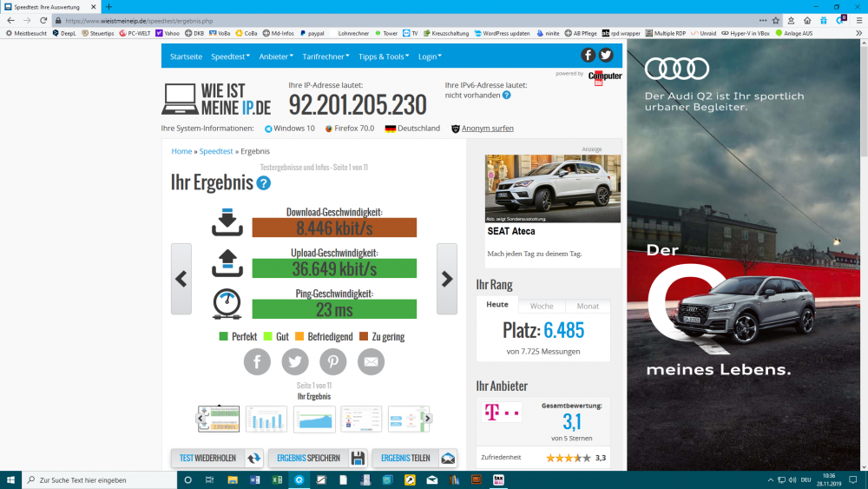This screenshot has width=868, height=489.
Task: Open Cortana circle on taskbar
Action: (187, 479)
